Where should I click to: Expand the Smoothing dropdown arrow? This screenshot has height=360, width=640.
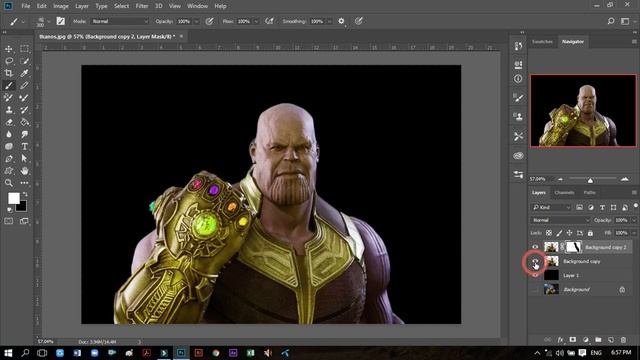click(329, 21)
